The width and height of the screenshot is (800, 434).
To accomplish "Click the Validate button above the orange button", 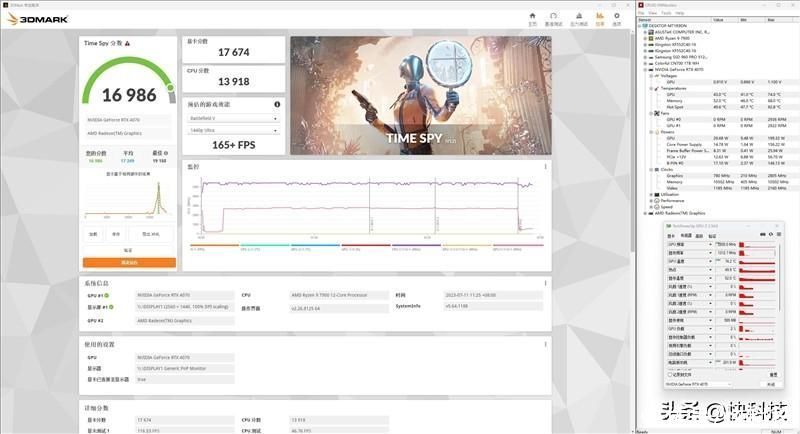I will [128, 250].
